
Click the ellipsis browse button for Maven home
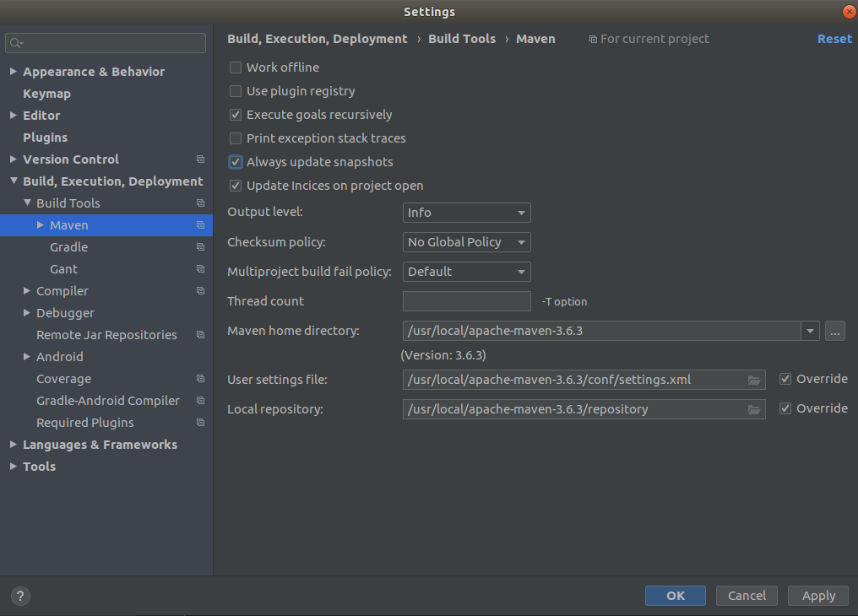tap(834, 332)
